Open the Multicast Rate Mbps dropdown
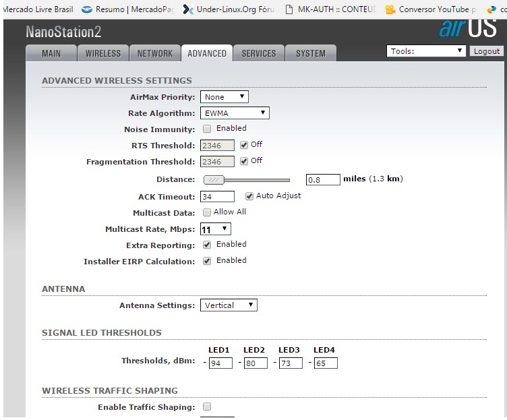 point(215,229)
